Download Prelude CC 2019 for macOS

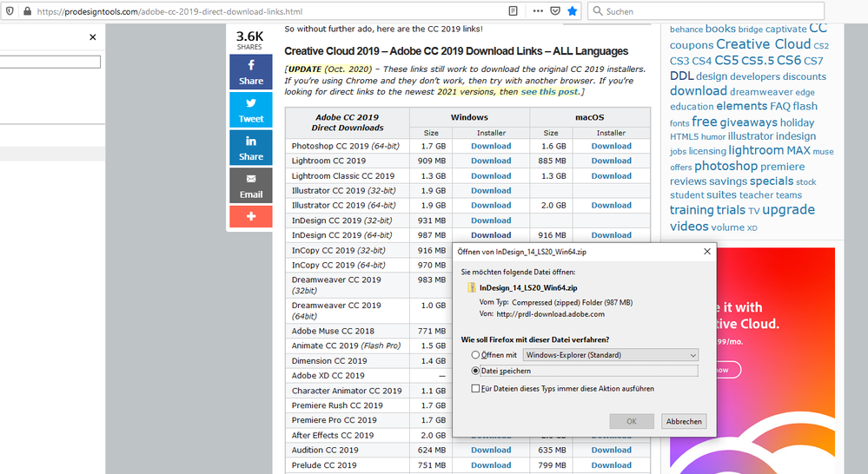[x=611, y=465]
